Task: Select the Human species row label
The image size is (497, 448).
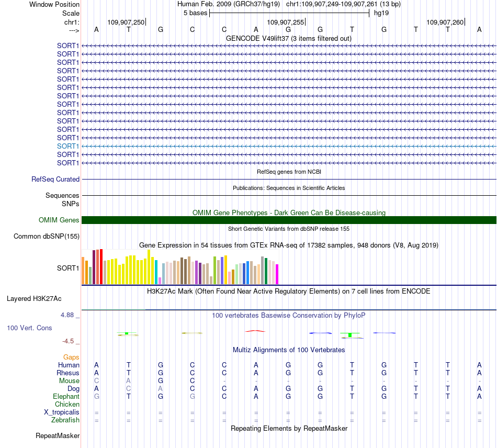Action: tap(69, 365)
